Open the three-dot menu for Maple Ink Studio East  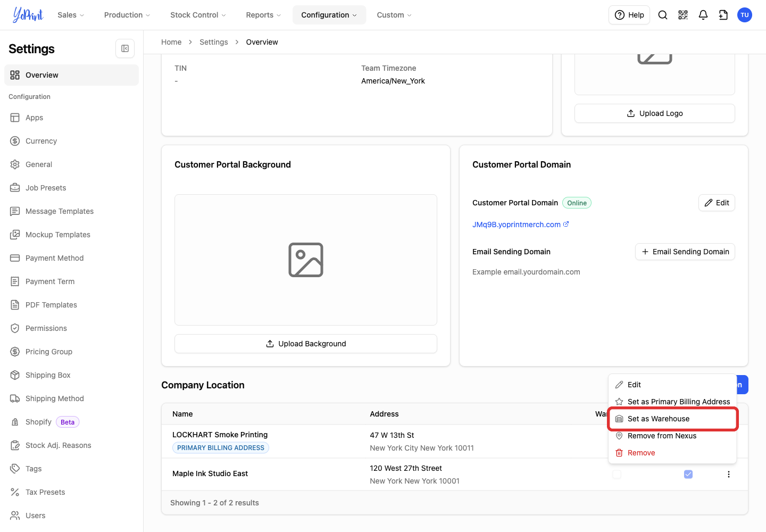point(729,474)
